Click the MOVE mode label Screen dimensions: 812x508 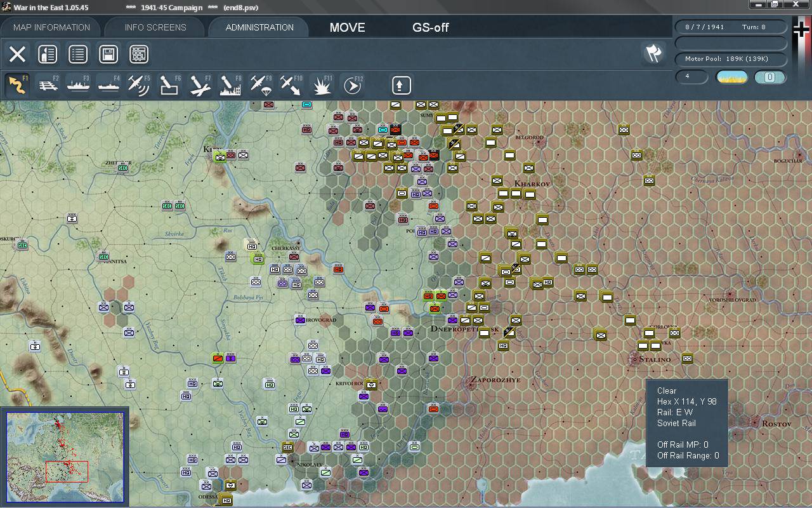pyautogui.click(x=348, y=27)
